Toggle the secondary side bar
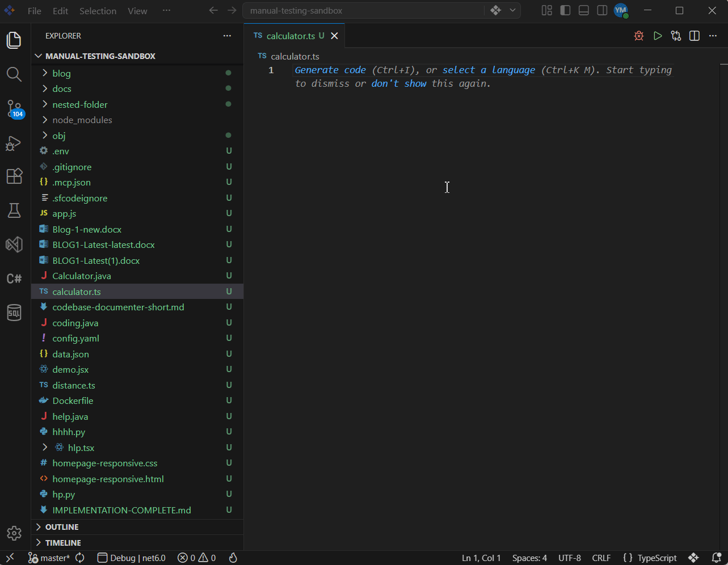This screenshot has width=728, height=565. pos(603,10)
